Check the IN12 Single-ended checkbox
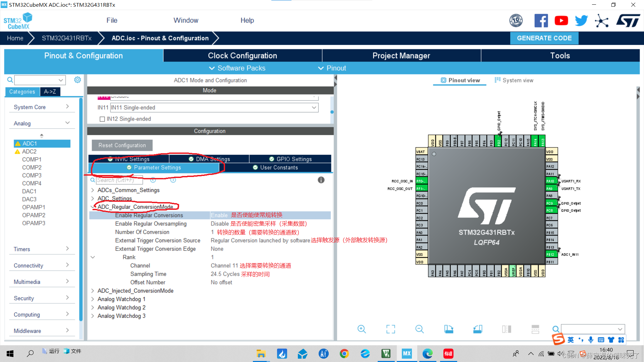 (102, 119)
